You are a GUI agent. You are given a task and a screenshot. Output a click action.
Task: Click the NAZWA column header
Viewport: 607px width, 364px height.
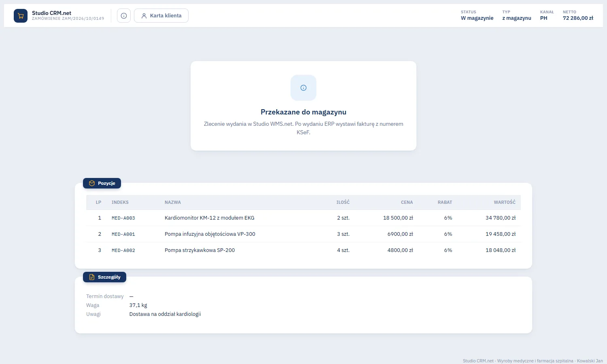[173, 202]
